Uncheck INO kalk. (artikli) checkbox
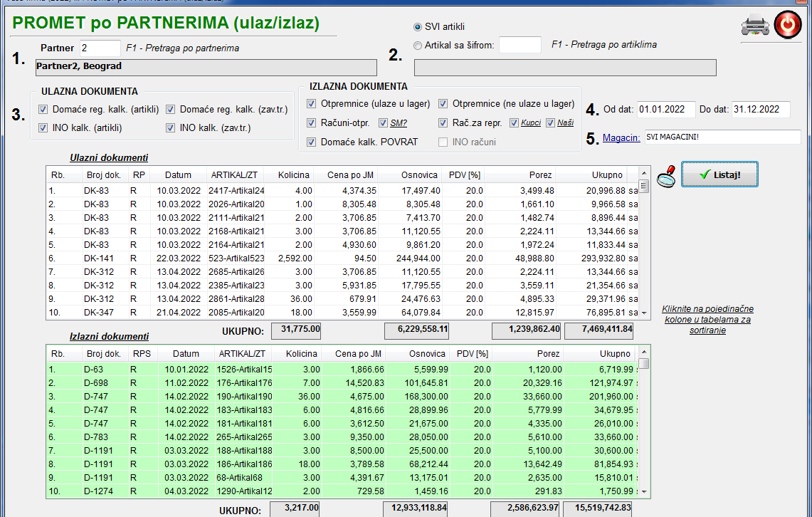This screenshot has width=812, height=517. pos(43,128)
